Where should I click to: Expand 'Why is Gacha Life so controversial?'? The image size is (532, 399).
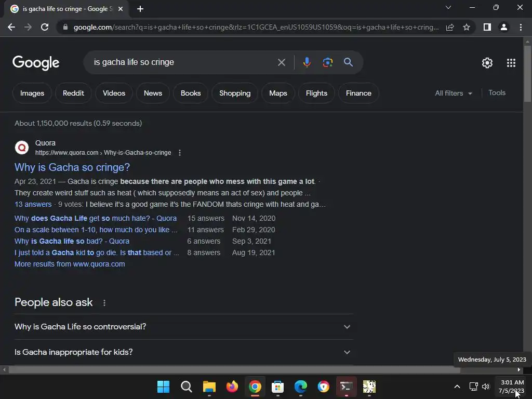point(183,327)
